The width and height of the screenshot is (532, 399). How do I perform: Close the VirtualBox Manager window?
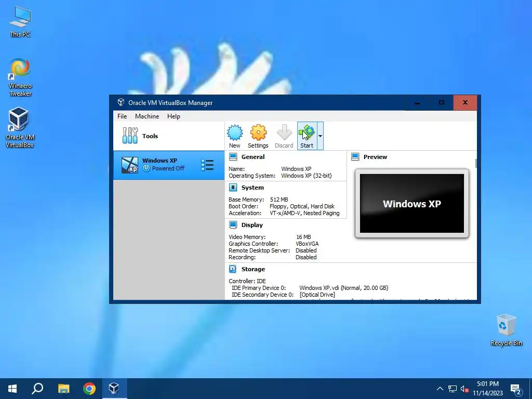click(465, 102)
